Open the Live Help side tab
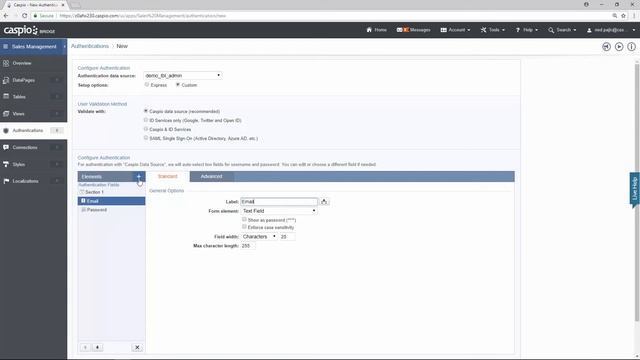 pyautogui.click(x=635, y=189)
